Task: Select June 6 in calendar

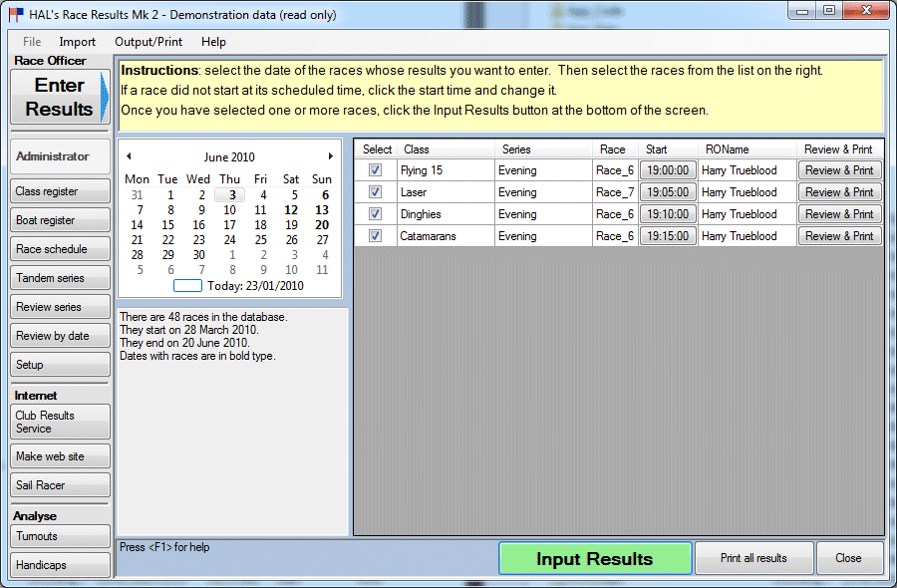Action: (325, 195)
